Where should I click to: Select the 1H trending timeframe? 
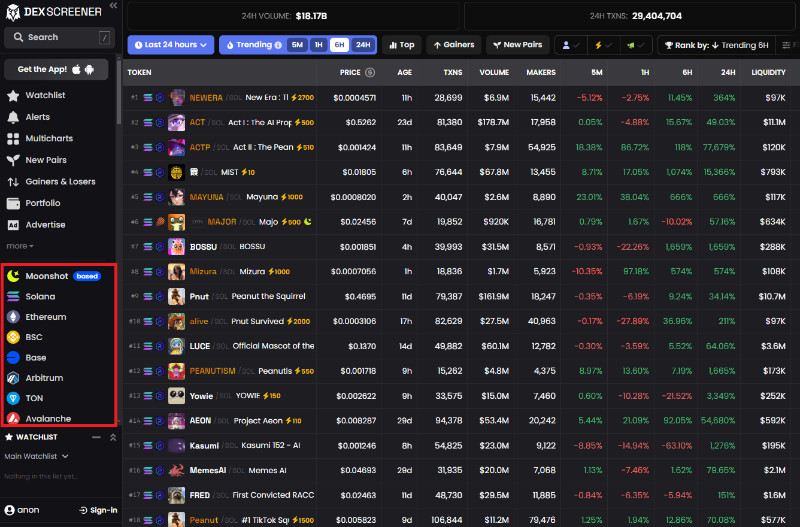[x=318, y=45]
